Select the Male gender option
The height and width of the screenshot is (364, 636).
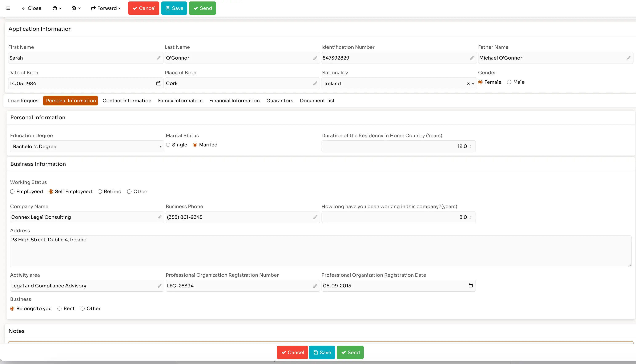(x=509, y=82)
